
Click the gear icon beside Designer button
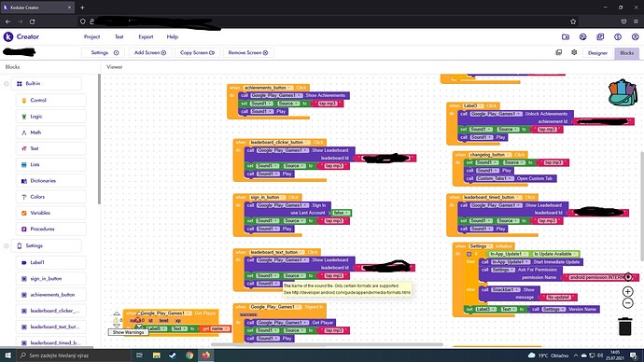[x=574, y=52]
